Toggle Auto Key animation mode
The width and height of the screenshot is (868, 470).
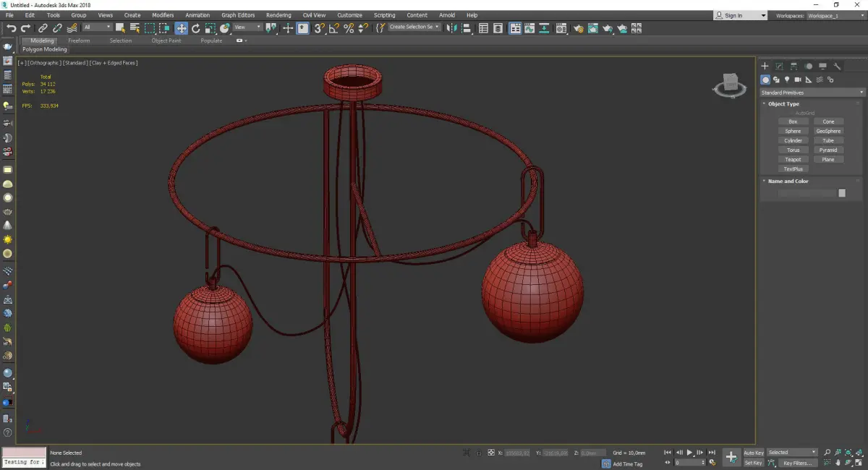(753, 453)
